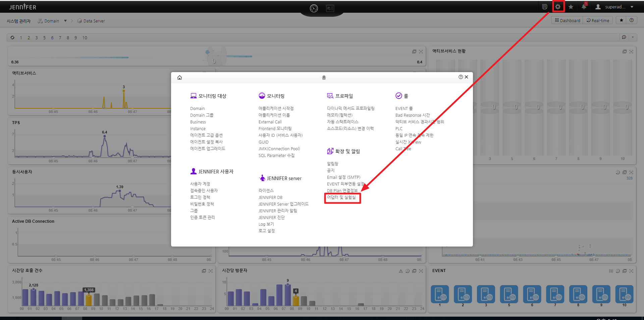Select the gauge dashboard icon at top center

point(314,8)
